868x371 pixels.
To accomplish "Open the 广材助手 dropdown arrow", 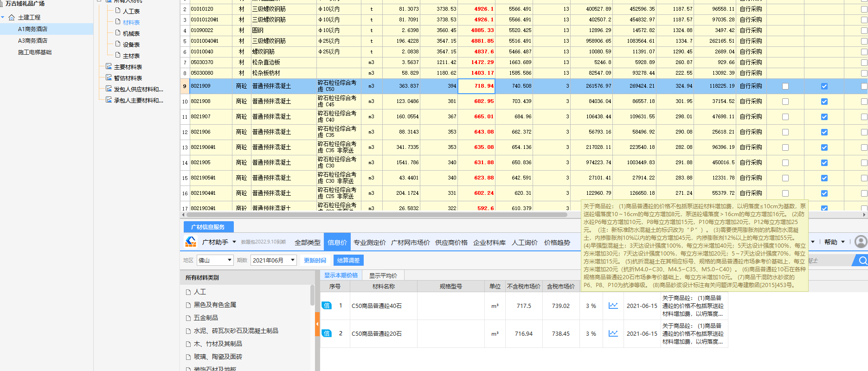I will [234, 242].
